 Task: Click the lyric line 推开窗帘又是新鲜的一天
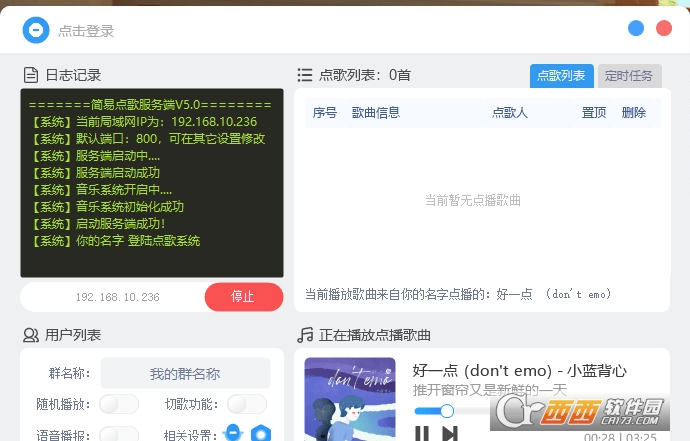489,390
